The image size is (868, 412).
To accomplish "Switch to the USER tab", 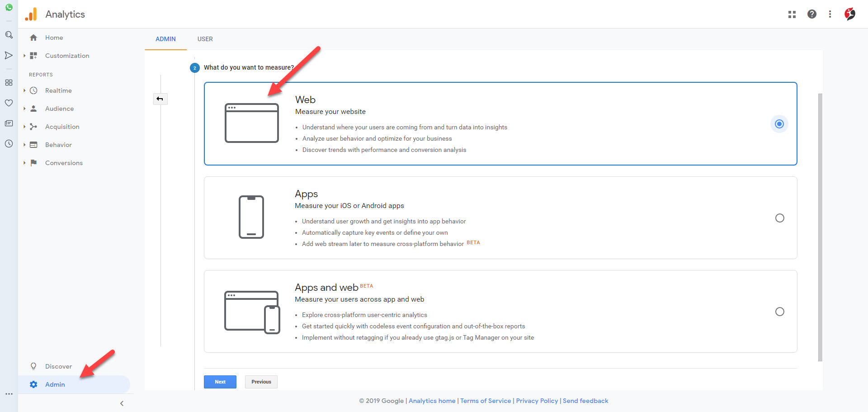I will (205, 39).
